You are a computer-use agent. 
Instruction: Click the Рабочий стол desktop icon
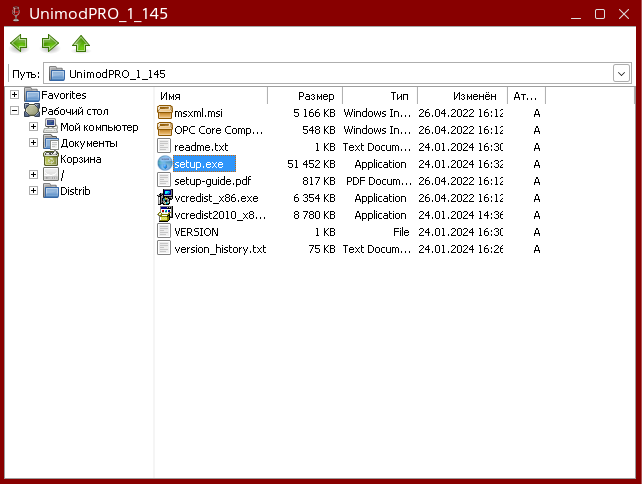point(32,111)
